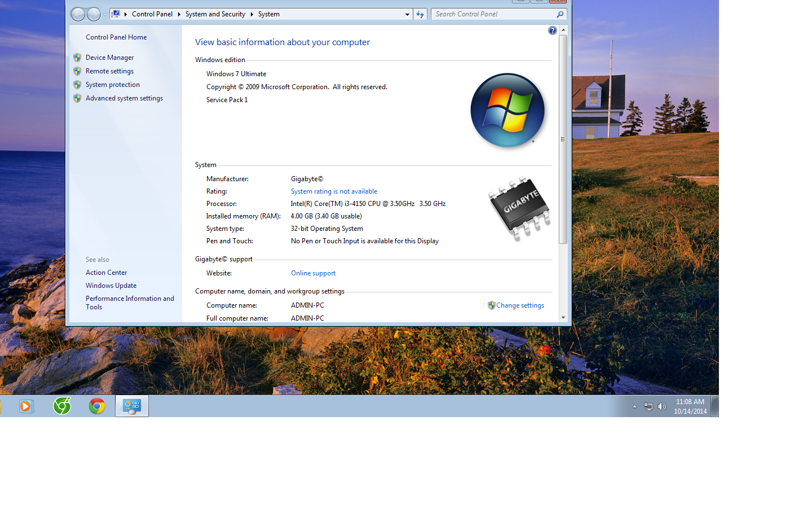
Task: Click the scrollbar up arrow
Action: point(563,30)
